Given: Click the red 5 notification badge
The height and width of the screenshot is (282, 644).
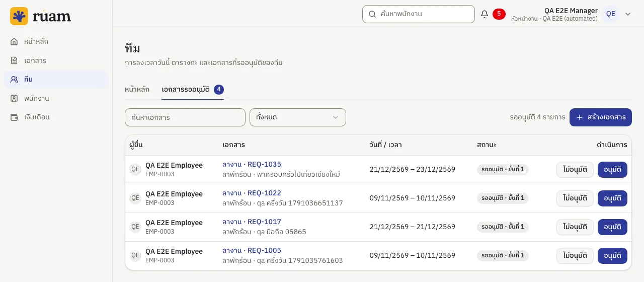Looking at the screenshot, I should tap(499, 14).
